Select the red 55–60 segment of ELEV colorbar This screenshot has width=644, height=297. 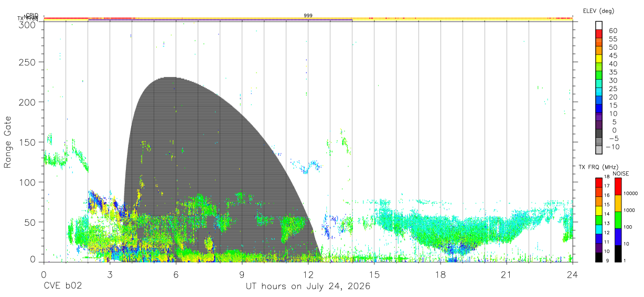599,34
